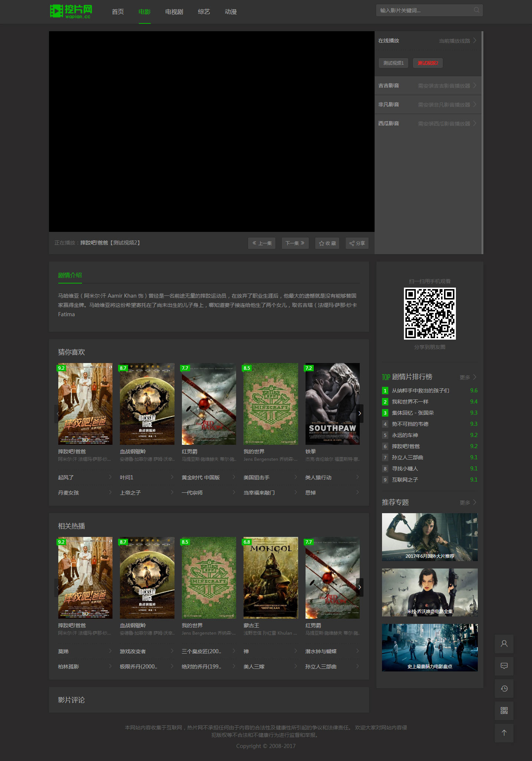The image size is (532, 761).
Task: Expand the 吉吉影音 player row
Action: tap(428, 85)
